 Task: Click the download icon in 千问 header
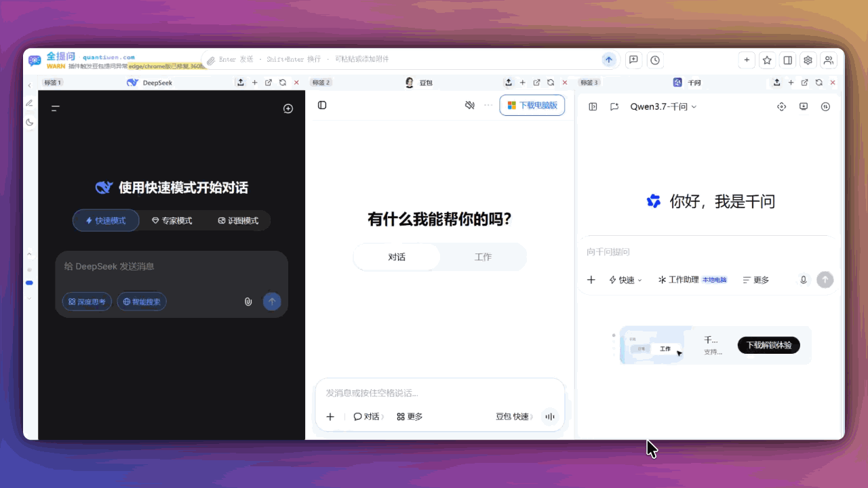pos(804,106)
